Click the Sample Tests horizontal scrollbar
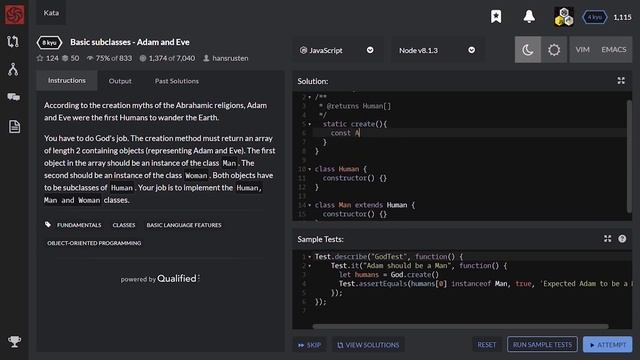The width and height of the screenshot is (640, 360). point(460,326)
